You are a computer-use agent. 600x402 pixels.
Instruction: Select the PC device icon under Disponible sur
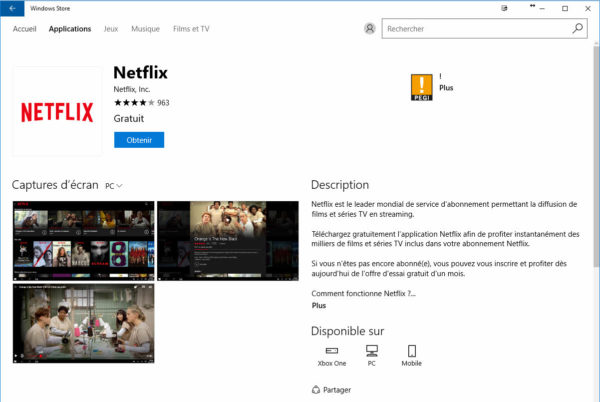(372, 351)
